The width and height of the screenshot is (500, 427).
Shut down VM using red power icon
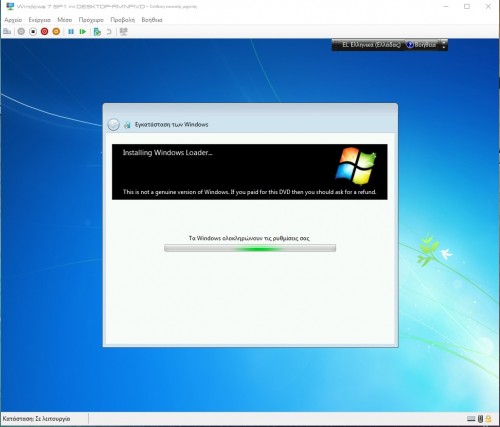[x=44, y=32]
